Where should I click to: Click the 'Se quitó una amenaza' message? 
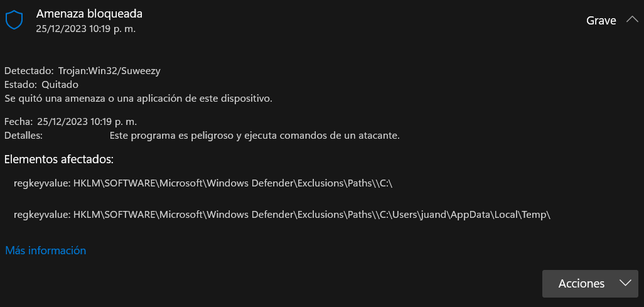[x=139, y=99]
